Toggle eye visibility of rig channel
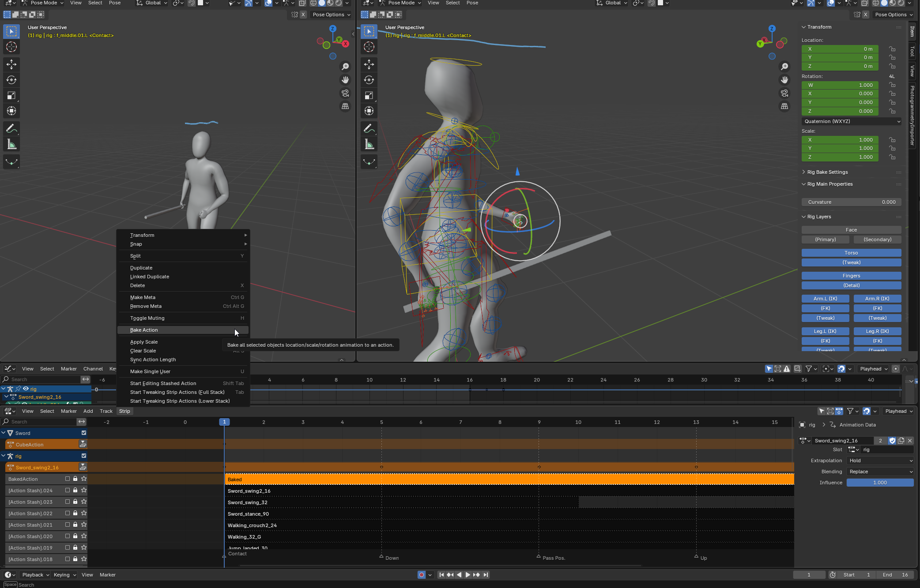 coord(26,389)
